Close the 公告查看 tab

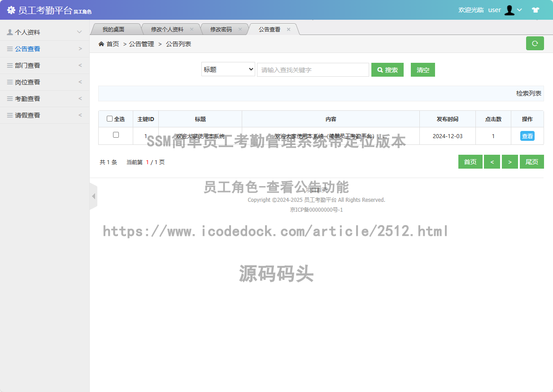tap(288, 29)
